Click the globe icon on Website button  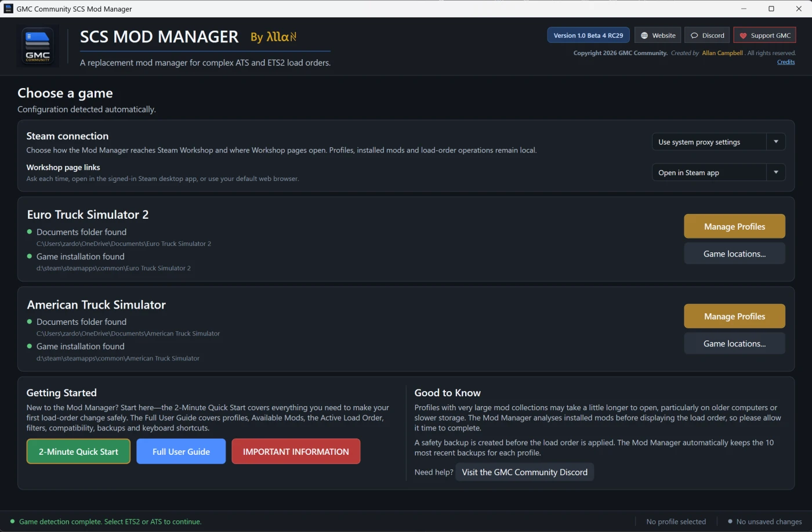pos(644,35)
